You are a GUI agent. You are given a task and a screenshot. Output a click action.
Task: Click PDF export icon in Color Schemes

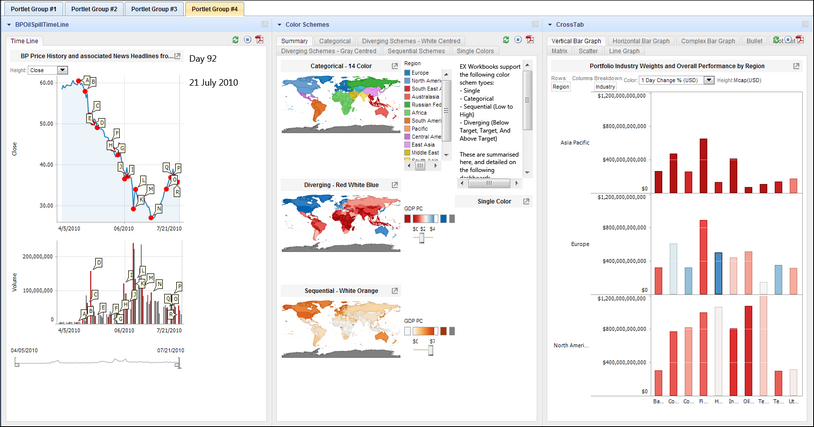(x=531, y=40)
